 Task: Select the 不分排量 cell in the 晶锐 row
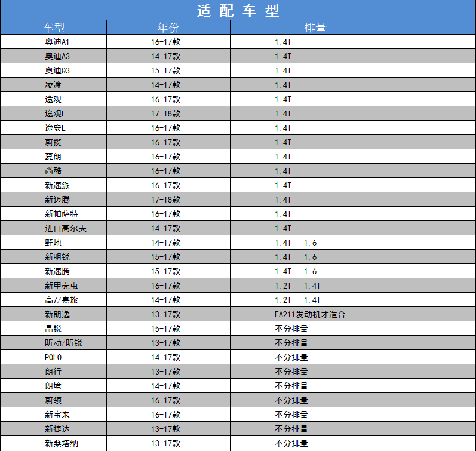[353, 329]
